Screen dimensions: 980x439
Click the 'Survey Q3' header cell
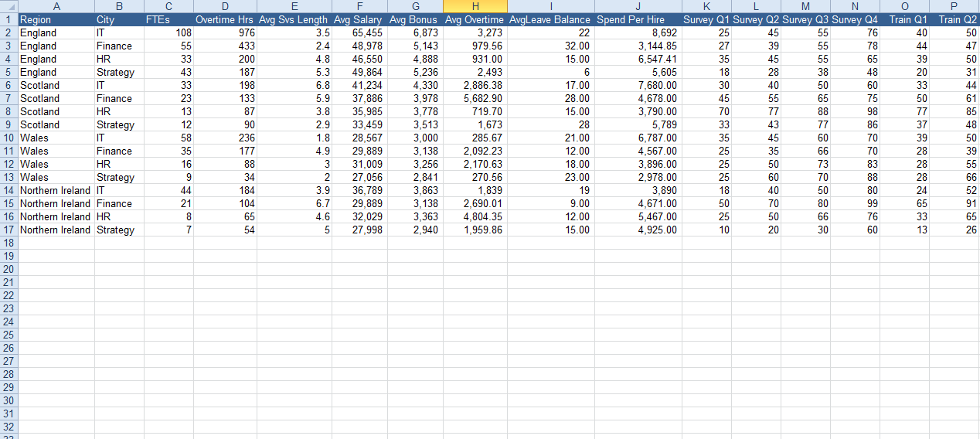[x=805, y=19]
